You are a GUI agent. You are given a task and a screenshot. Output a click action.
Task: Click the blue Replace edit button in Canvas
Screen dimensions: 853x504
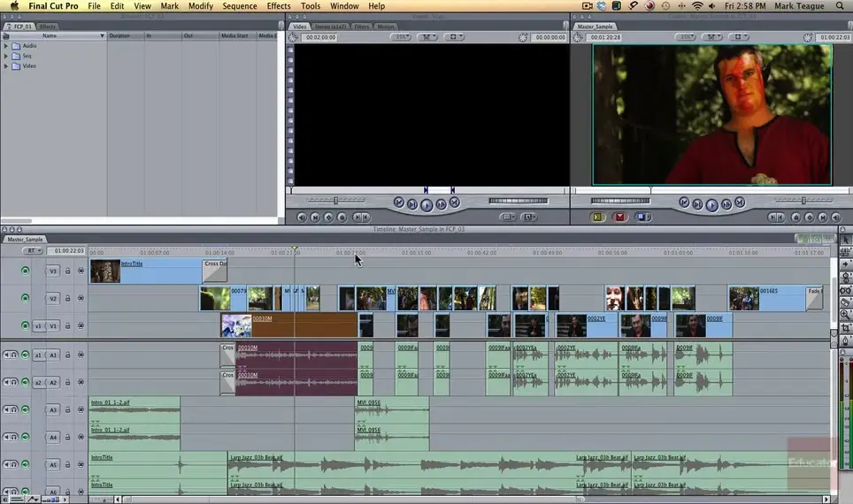pos(643,217)
